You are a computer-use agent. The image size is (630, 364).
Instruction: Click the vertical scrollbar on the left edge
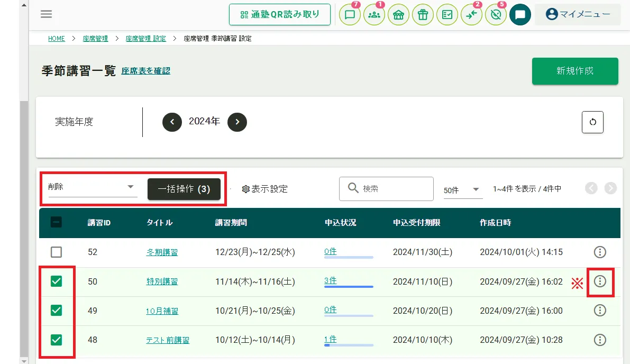tap(24, 229)
